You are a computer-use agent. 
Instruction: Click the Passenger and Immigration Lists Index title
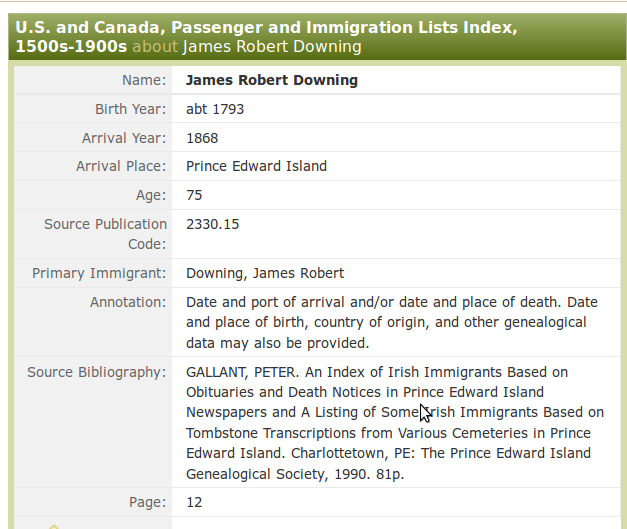point(266,28)
